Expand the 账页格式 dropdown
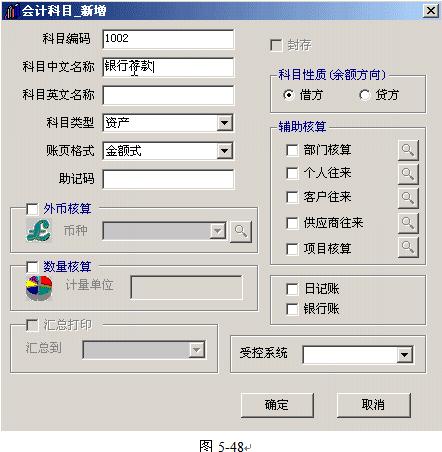Image resolution: width=442 pixels, height=452 pixels. [x=225, y=151]
